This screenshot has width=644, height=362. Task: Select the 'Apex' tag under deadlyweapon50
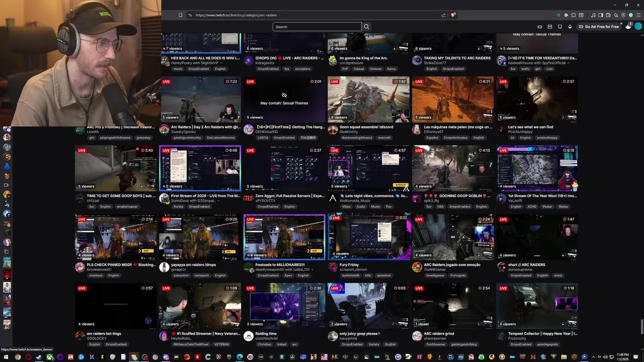click(288, 275)
